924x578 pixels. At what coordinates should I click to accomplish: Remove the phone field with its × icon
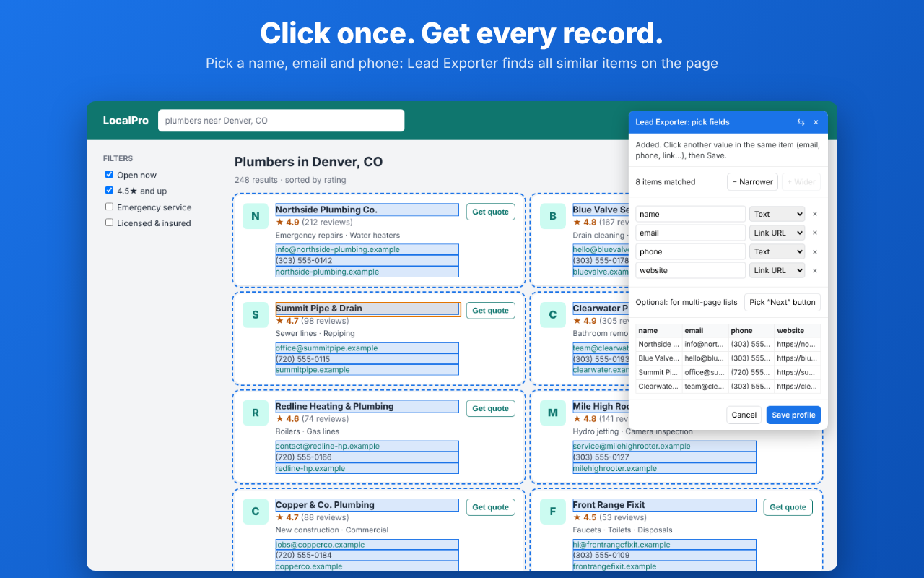[815, 251]
